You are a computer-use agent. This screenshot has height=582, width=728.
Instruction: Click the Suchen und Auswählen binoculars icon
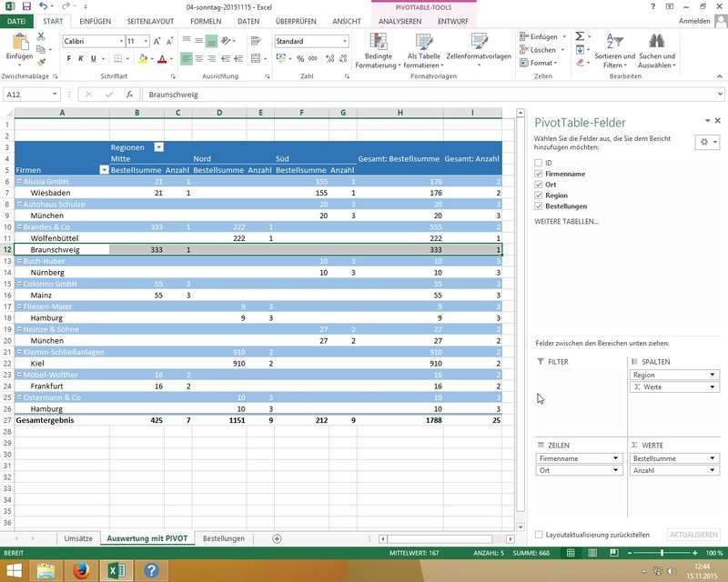pos(656,42)
